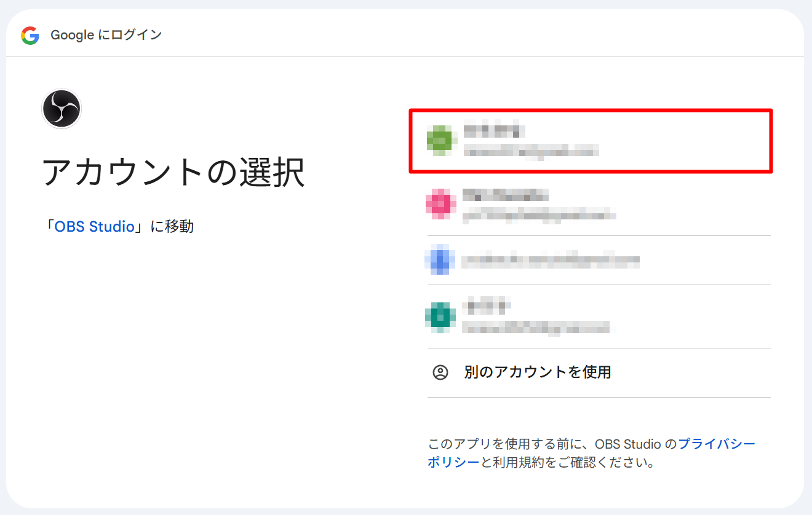
Task: Click the OBS Studio app logo
Action: click(62, 109)
